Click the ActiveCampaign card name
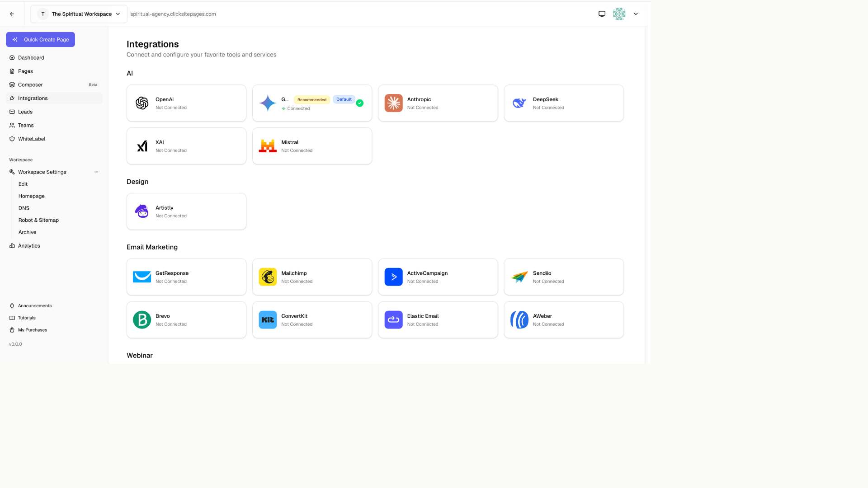Viewport: 868px width, 488px height. click(x=427, y=273)
